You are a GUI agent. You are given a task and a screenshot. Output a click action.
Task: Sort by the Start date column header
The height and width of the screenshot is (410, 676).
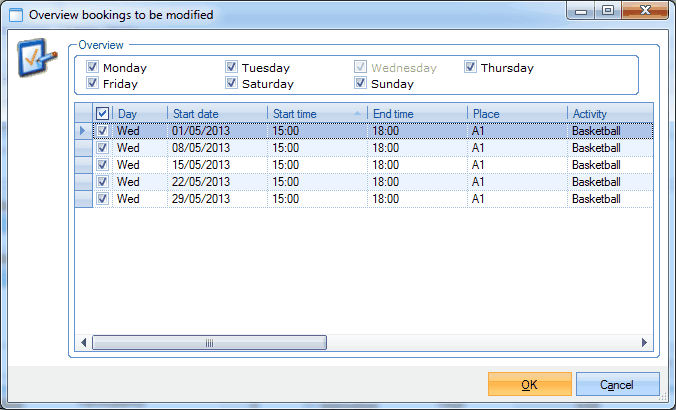[216, 114]
